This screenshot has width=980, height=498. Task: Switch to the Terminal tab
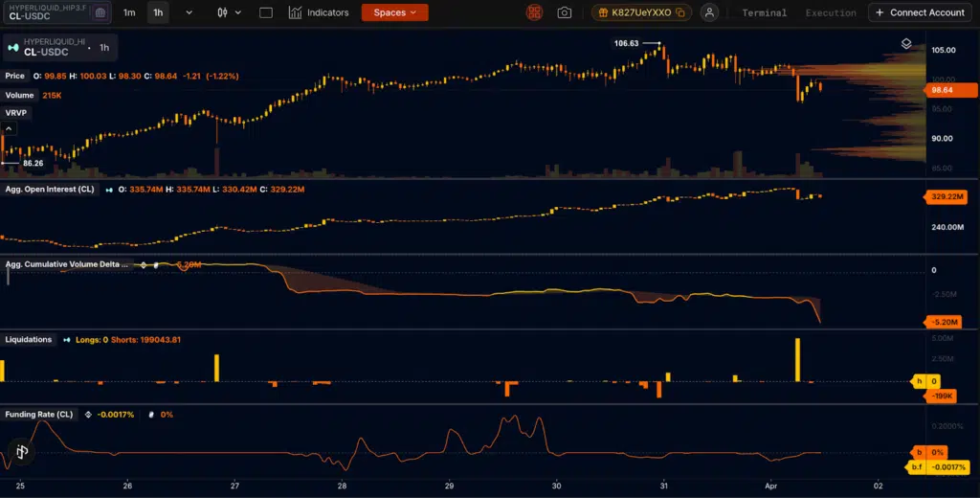coord(765,12)
